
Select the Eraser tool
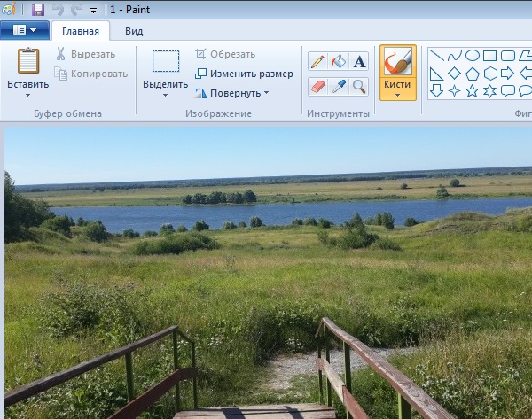coord(317,86)
